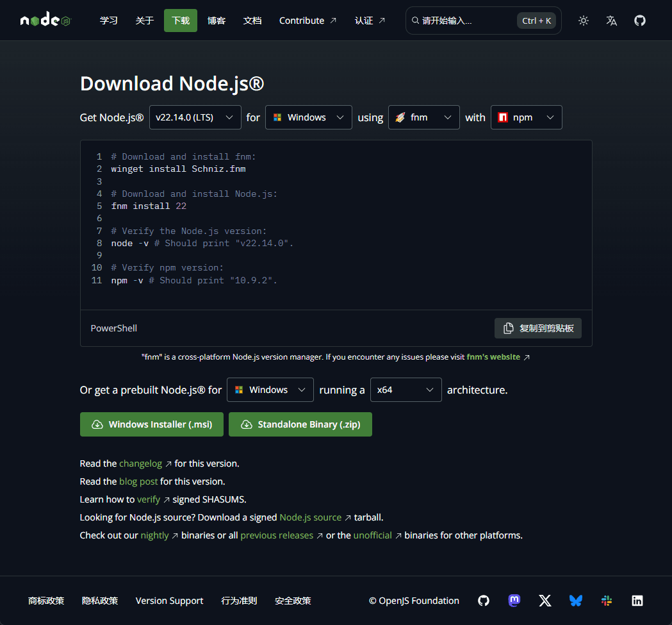Click the fnm rocket icon
672x625 pixels.
pos(400,117)
